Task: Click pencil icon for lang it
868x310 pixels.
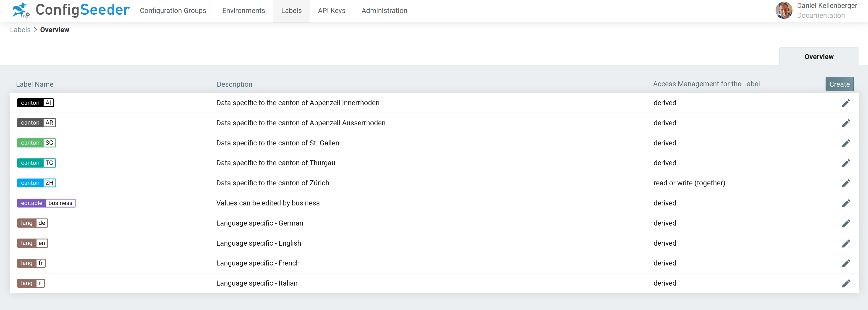Action: [846, 283]
